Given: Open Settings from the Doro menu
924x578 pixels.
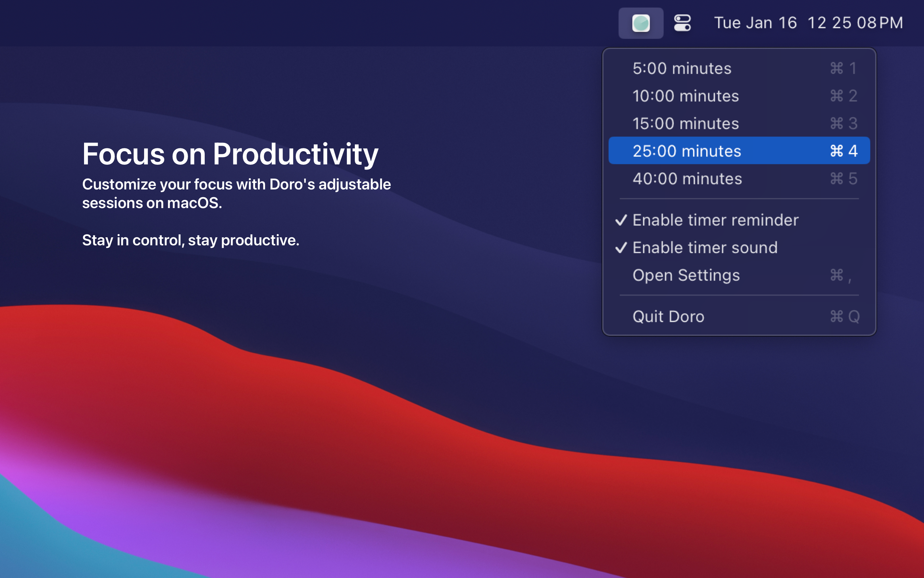Looking at the screenshot, I should (739, 275).
